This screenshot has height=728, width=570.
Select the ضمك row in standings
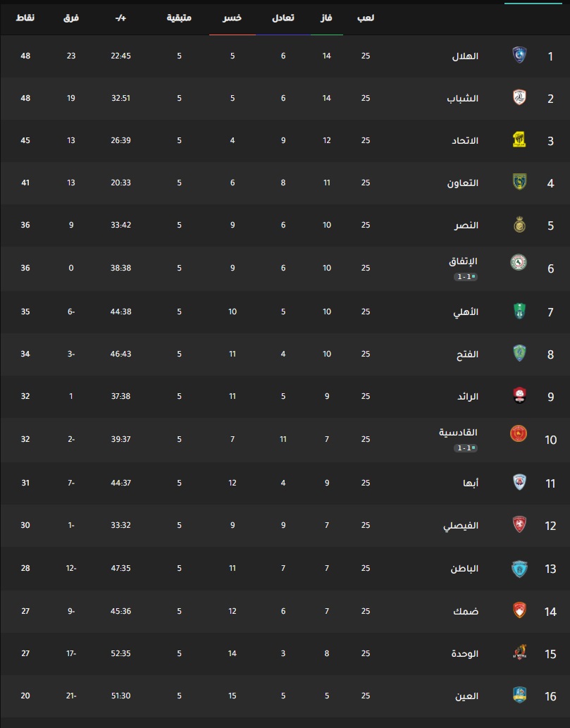285,611
